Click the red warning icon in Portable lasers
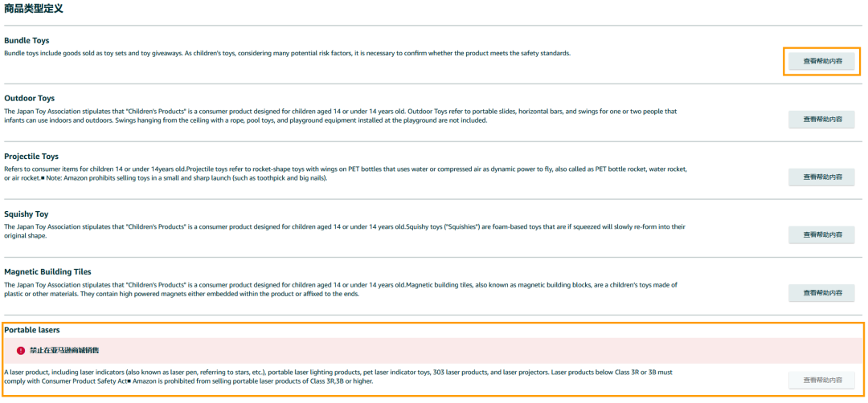Viewport: 868px width, 403px height. (21, 351)
